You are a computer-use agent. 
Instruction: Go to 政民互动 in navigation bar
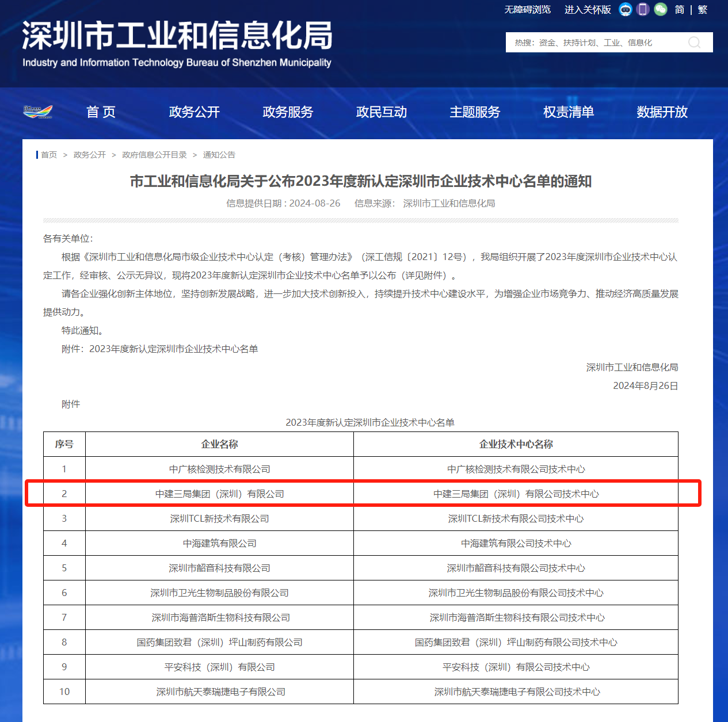tap(382, 112)
